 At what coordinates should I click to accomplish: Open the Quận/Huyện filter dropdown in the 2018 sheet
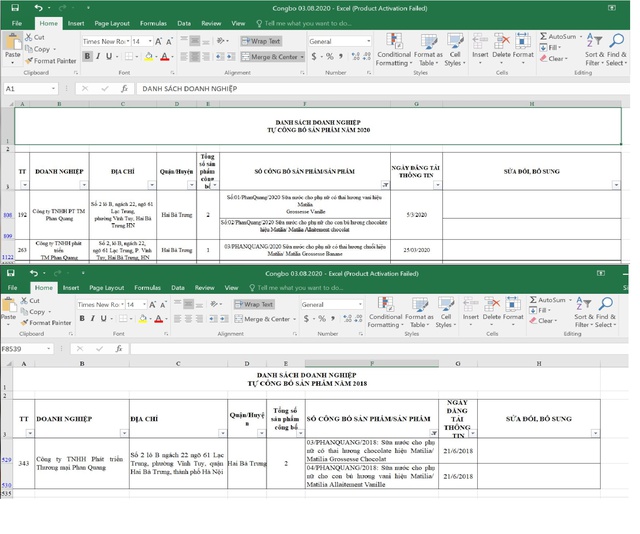pyautogui.click(x=261, y=433)
